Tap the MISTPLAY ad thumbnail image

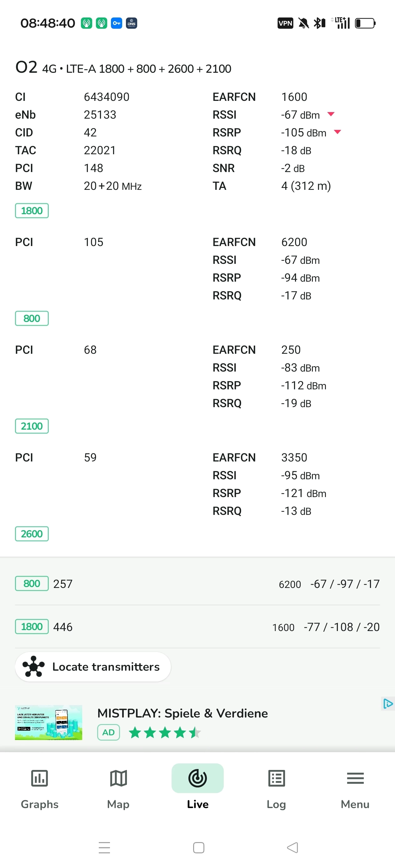coord(48,723)
